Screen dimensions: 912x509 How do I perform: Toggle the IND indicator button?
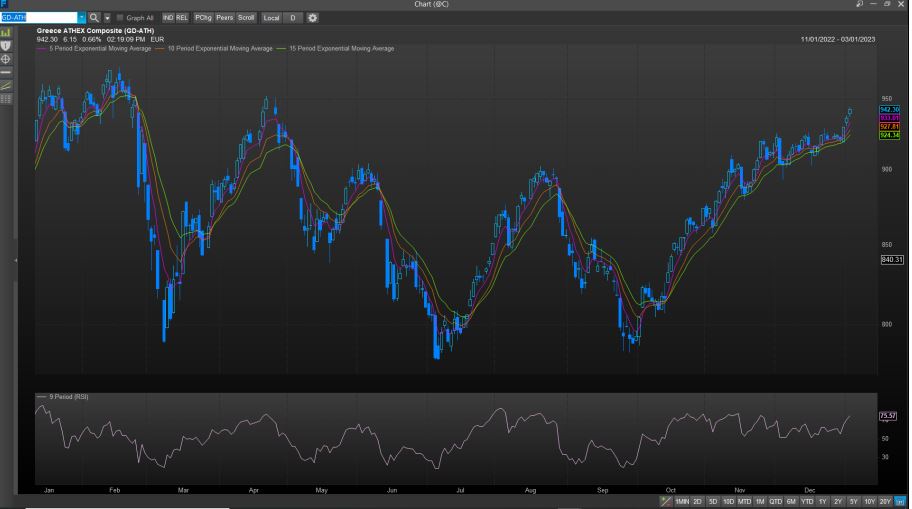[168, 18]
